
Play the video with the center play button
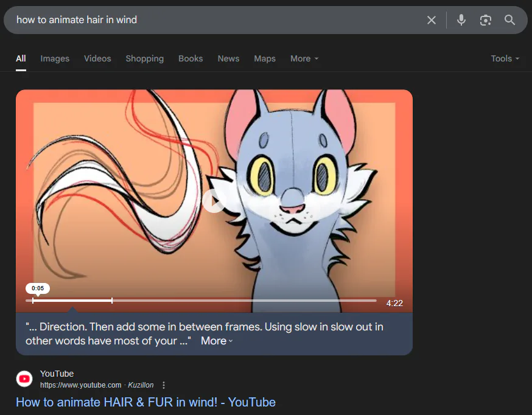pyautogui.click(x=214, y=201)
